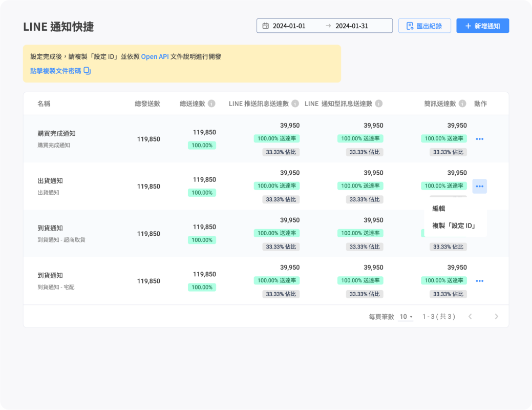Screen dimensions: 532x410
Task: Click the calendar icon in date range
Action: [265, 26]
